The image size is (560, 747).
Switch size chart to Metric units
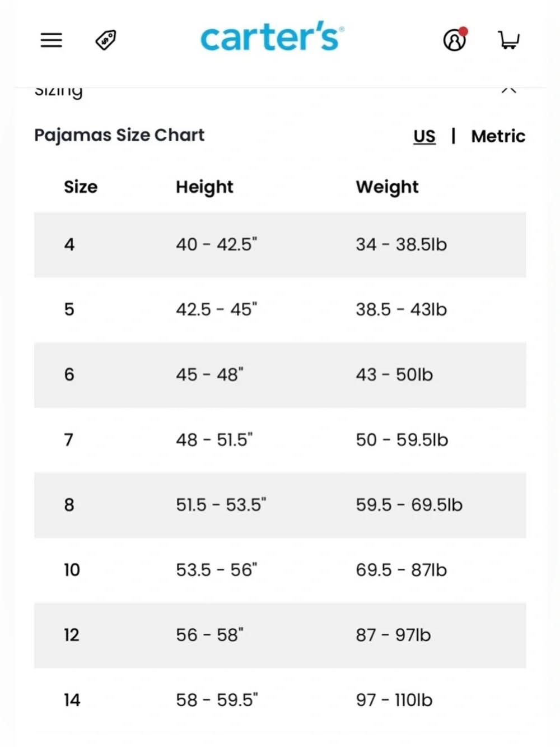point(498,136)
